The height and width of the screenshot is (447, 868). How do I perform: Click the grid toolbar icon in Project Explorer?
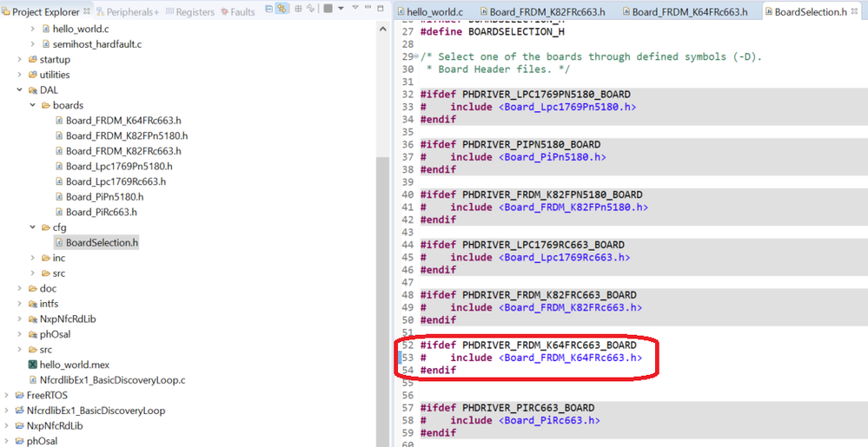298,9
